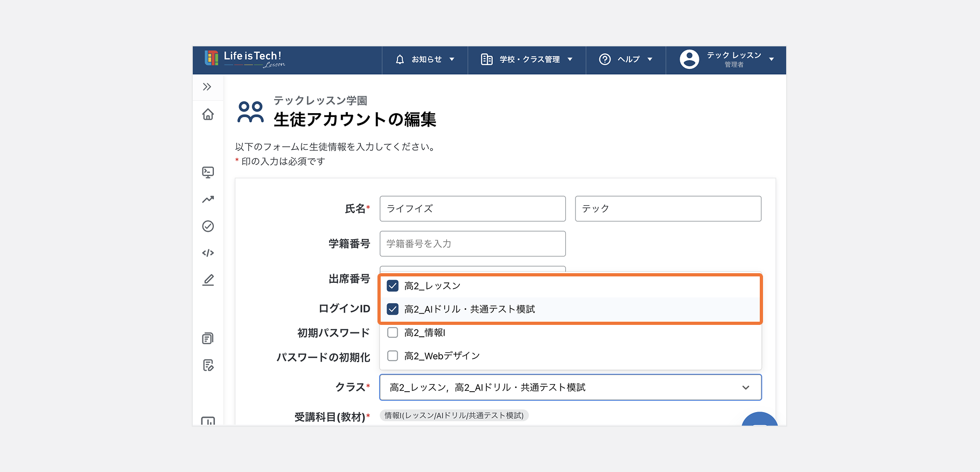The image size is (980, 472).
Task: Expand the テック レッスン account dropdown arrow
Action: (772, 59)
